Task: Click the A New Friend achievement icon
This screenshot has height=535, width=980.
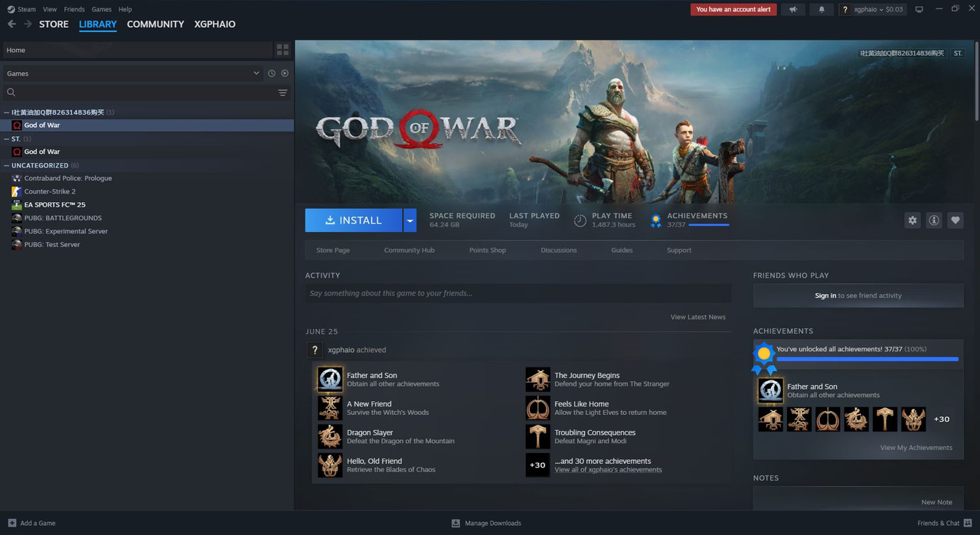Action: pos(330,408)
